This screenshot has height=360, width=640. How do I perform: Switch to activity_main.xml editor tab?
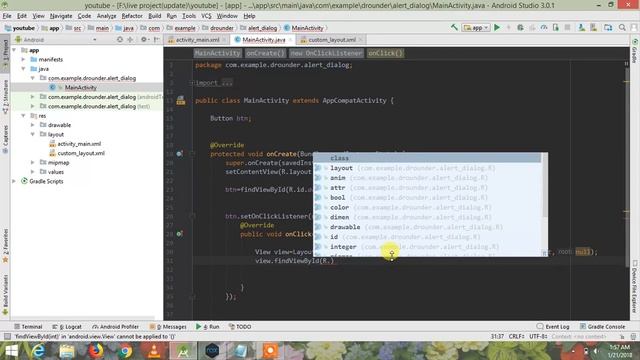[x=197, y=40]
